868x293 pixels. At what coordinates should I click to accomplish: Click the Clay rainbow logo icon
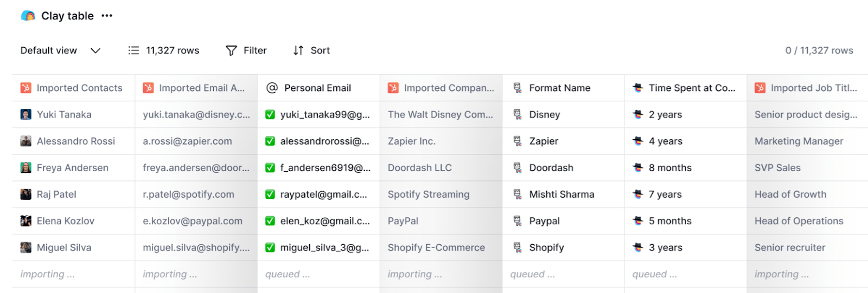tap(28, 16)
